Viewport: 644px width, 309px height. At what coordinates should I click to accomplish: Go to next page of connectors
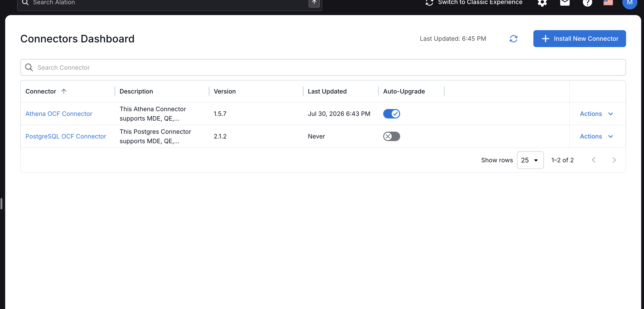click(614, 160)
